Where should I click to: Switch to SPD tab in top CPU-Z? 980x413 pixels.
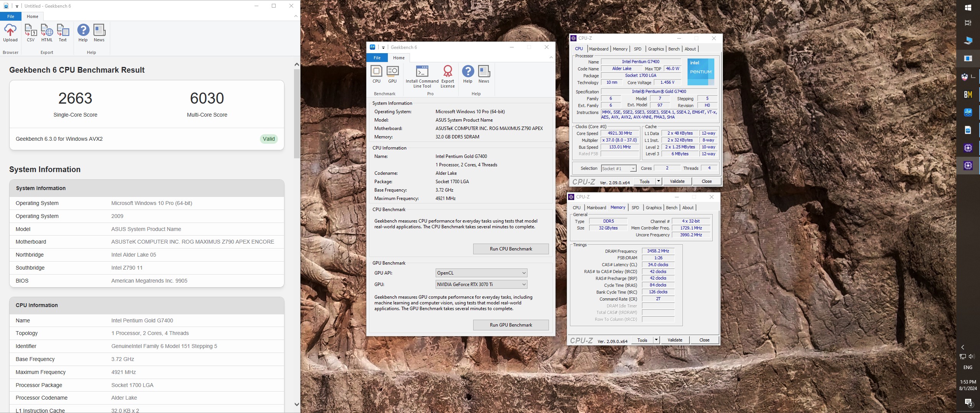point(637,49)
